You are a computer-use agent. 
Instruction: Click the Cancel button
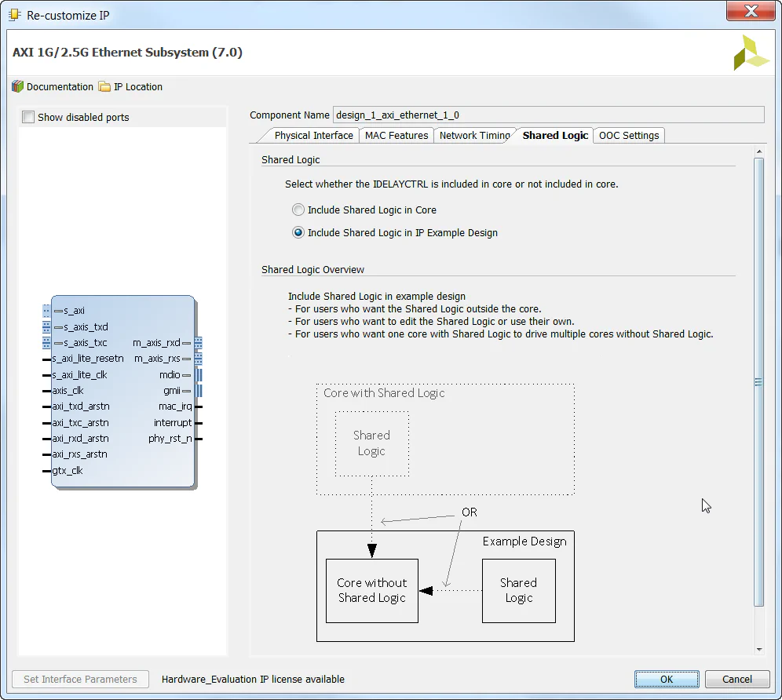[x=736, y=679]
